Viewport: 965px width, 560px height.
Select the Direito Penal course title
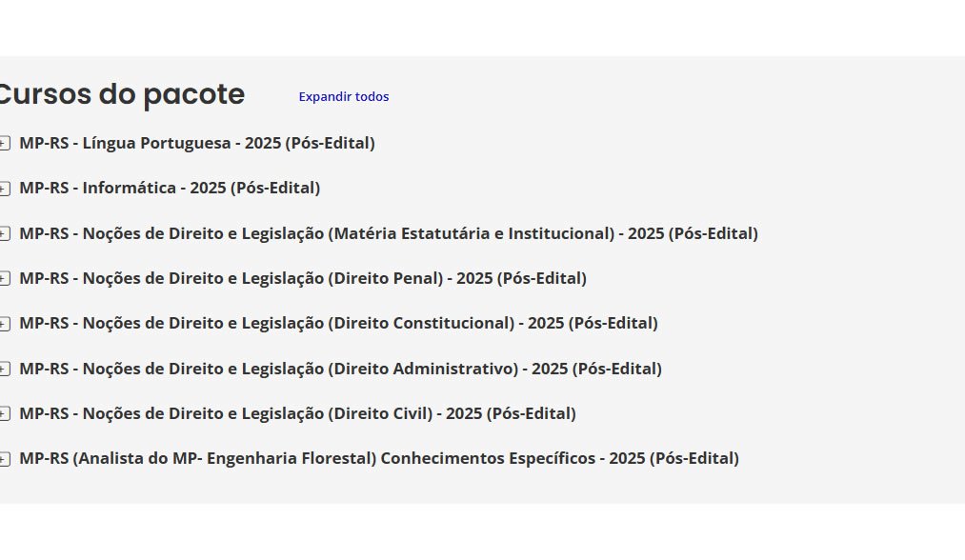(303, 278)
